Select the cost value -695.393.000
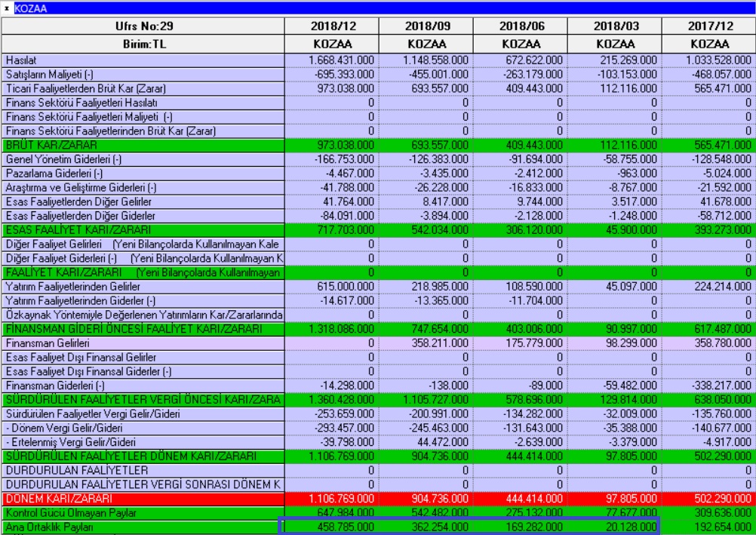This screenshot has height=535, width=756. click(x=332, y=74)
